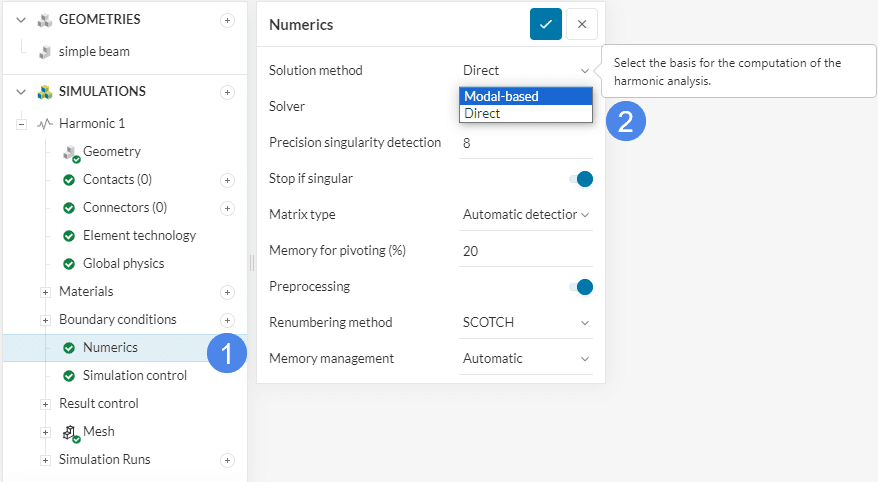878x482 pixels.
Task: Add a new contact with plus icon
Action: [x=227, y=180]
